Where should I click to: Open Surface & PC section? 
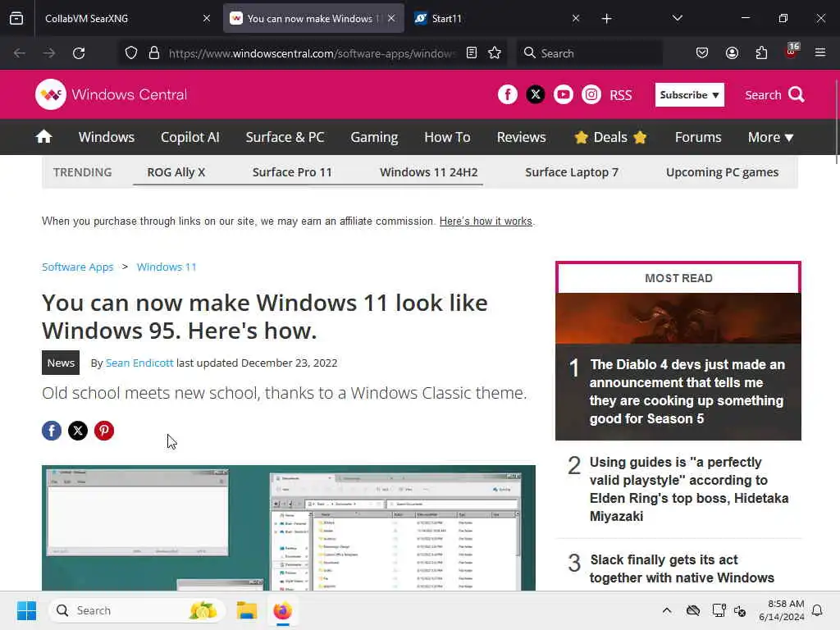tap(285, 137)
